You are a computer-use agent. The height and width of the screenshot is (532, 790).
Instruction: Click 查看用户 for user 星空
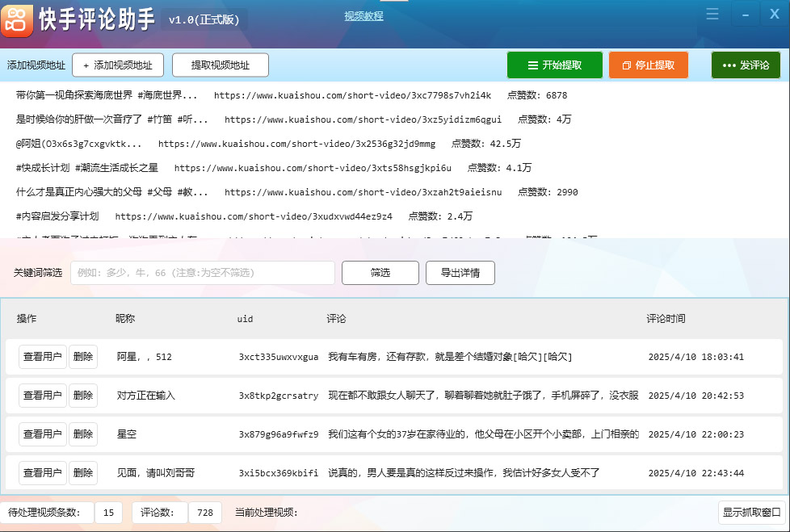tap(42, 434)
